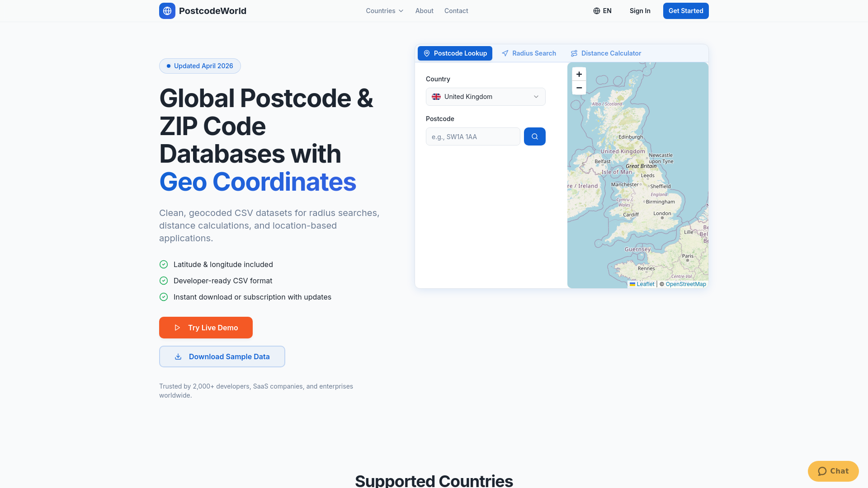868x488 pixels.
Task: Switch to the Radius Search tab
Action: coord(529,53)
